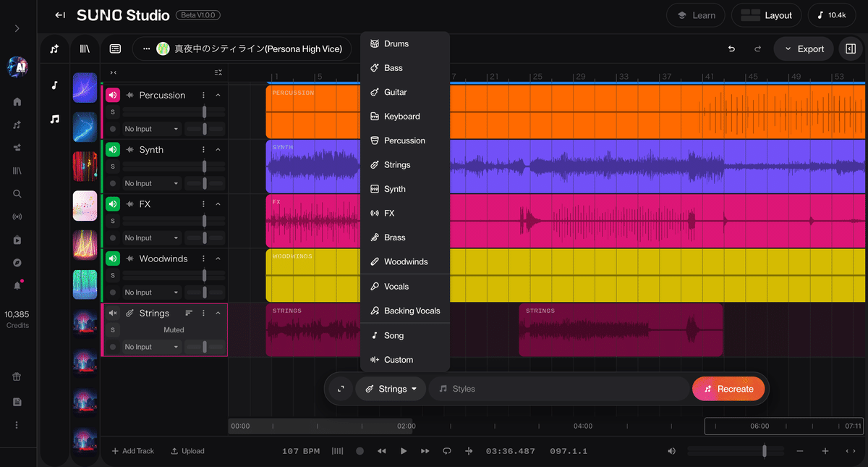Select the library icon above the track list
The width and height of the screenshot is (868, 467).
click(x=84, y=49)
